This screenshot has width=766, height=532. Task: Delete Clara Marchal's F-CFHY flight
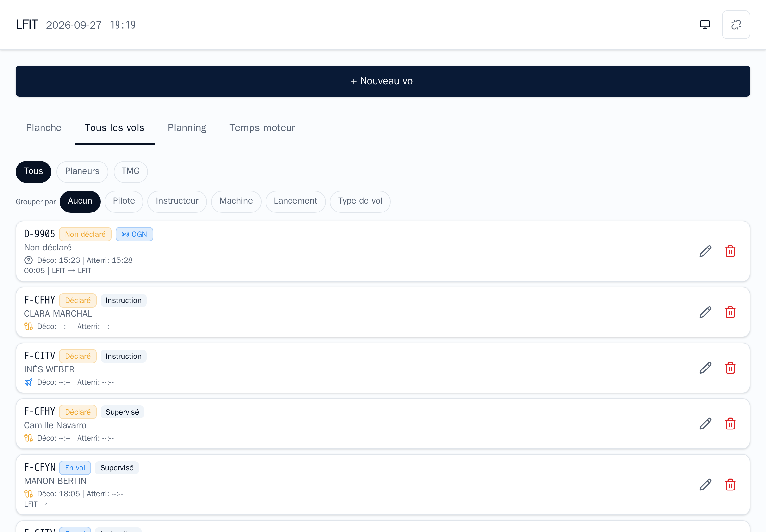pyautogui.click(x=730, y=312)
